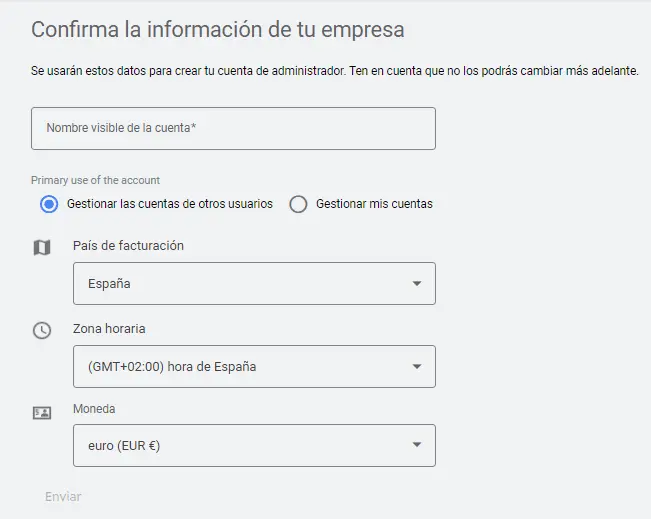
Task: Select the Gestionar mis cuentas radio circle
Action: coord(298,204)
